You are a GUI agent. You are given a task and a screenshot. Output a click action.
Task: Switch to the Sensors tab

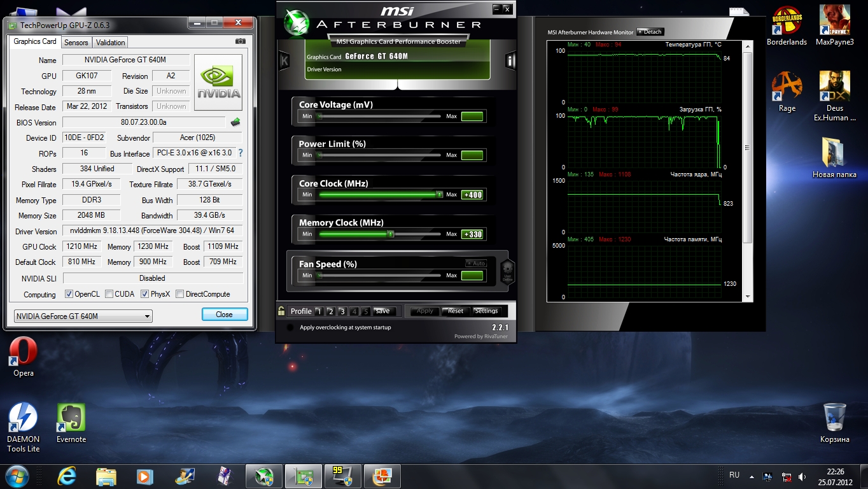click(76, 43)
